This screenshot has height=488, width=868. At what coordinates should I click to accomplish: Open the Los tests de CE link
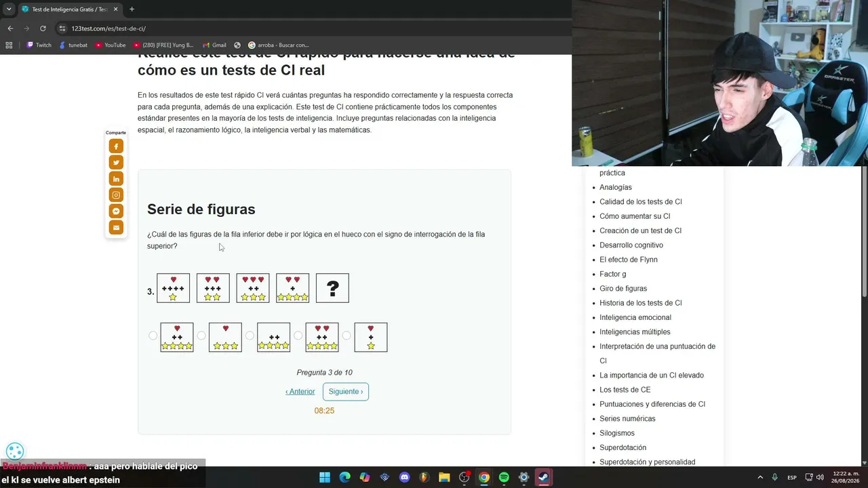pos(625,390)
